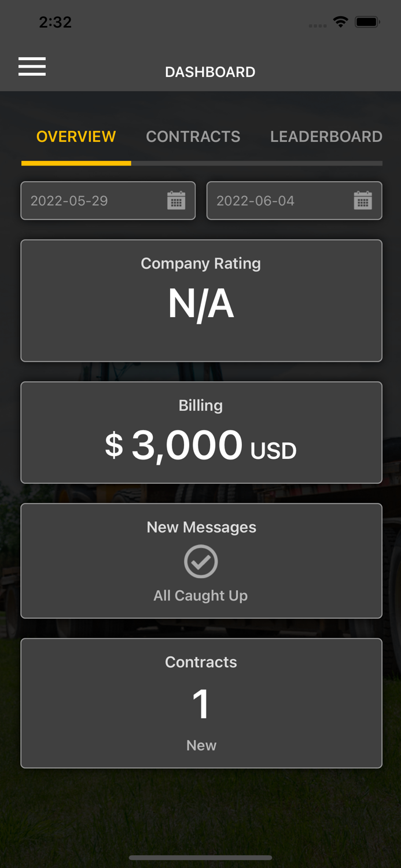This screenshot has width=401, height=868.
Task: Click the 2022-06-04 end date field
Action: coord(278,201)
